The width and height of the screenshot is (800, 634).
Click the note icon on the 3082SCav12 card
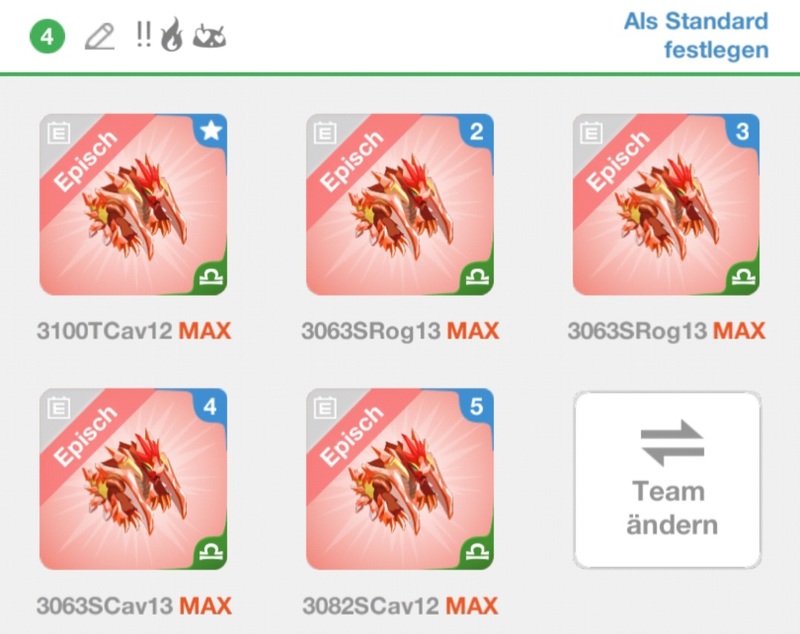point(325,408)
